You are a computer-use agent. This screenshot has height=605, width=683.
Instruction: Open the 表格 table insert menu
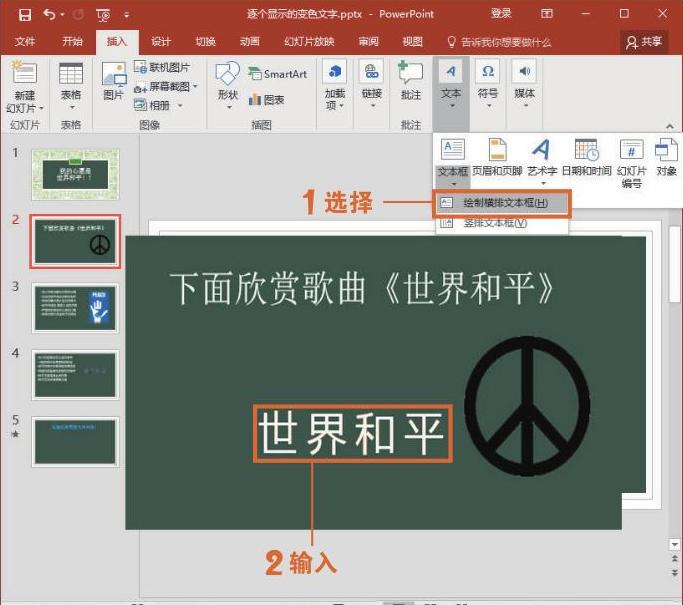(x=71, y=86)
